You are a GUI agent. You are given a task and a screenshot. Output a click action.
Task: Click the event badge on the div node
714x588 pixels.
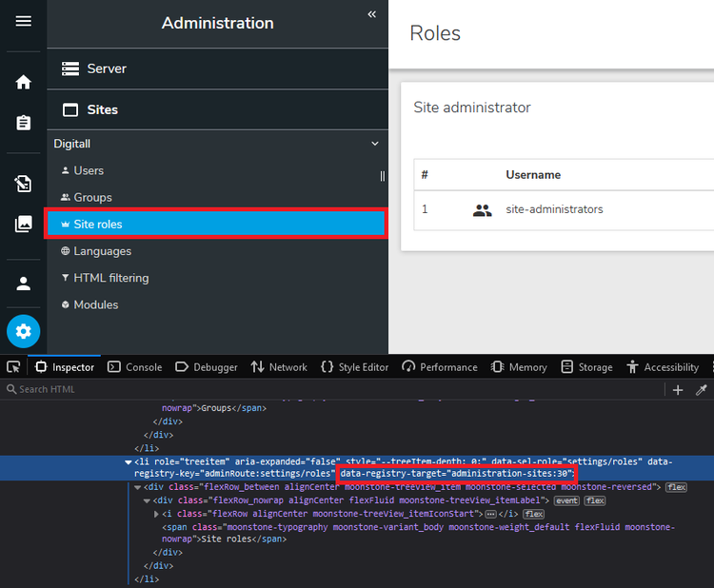pos(566,500)
